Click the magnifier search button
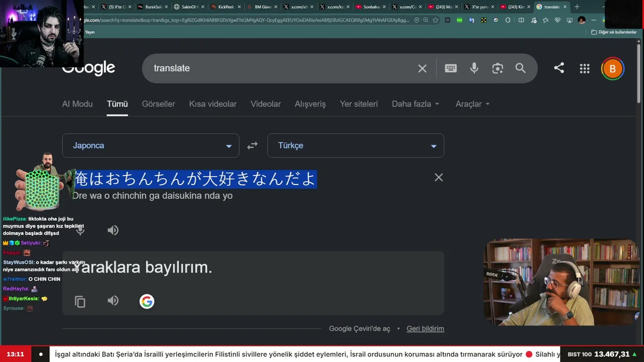This screenshot has width=644, height=362. coord(520,68)
